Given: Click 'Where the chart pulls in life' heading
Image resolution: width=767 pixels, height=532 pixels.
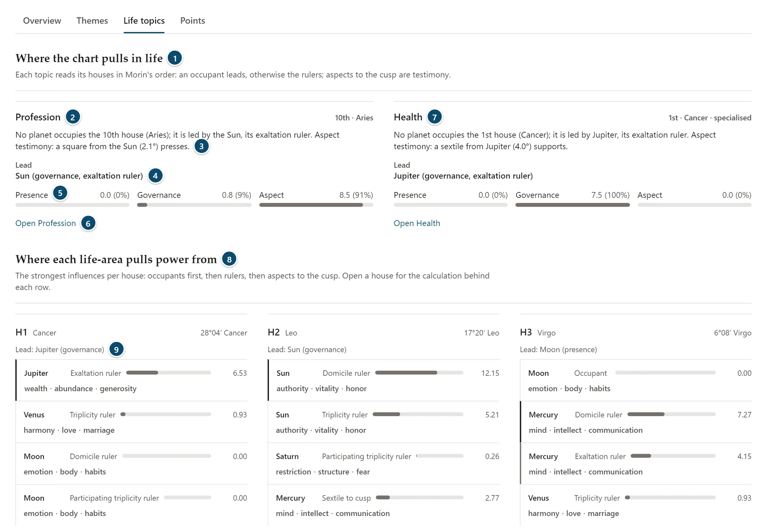Looking at the screenshot, I should (x=89, y=58).
